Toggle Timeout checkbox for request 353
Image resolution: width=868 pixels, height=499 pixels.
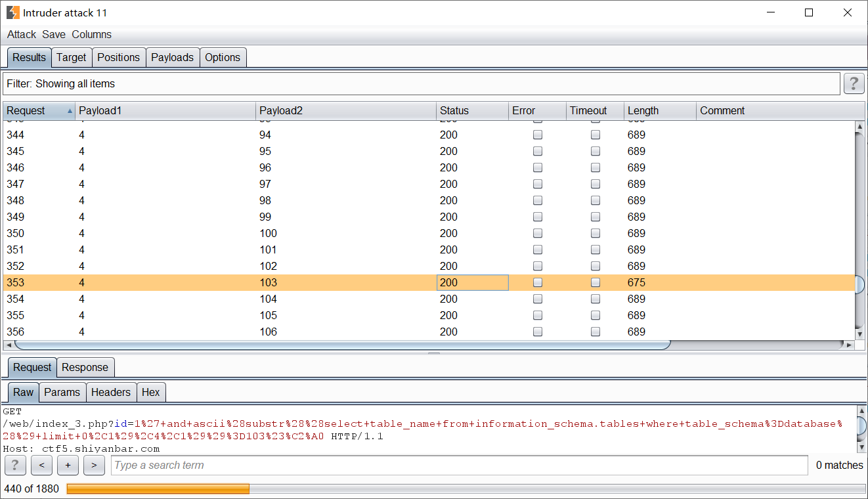coord(596,282)
